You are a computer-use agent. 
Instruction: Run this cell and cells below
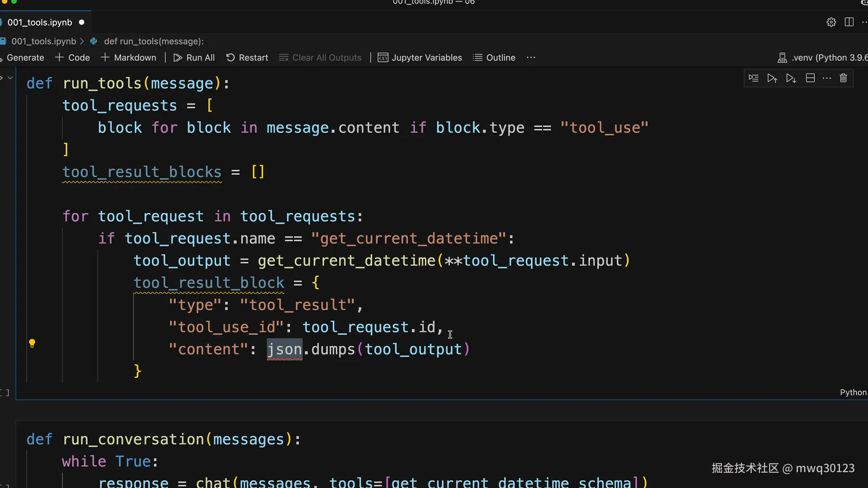(x=791, y=78)
